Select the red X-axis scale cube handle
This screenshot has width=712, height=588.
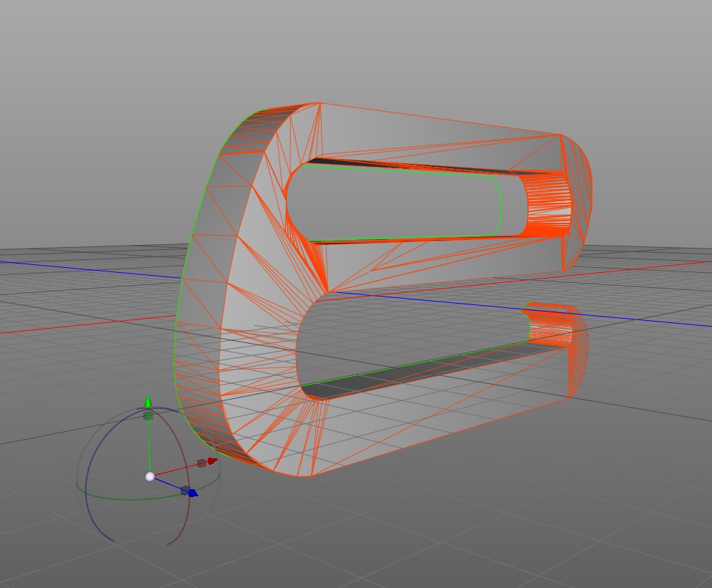(x=201, y=463)
